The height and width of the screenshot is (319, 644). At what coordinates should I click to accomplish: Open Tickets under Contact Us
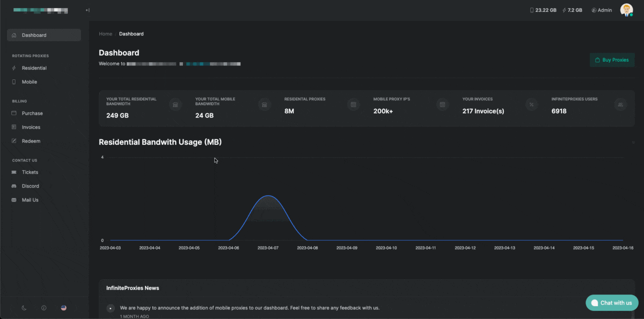[x=30, y=172]
